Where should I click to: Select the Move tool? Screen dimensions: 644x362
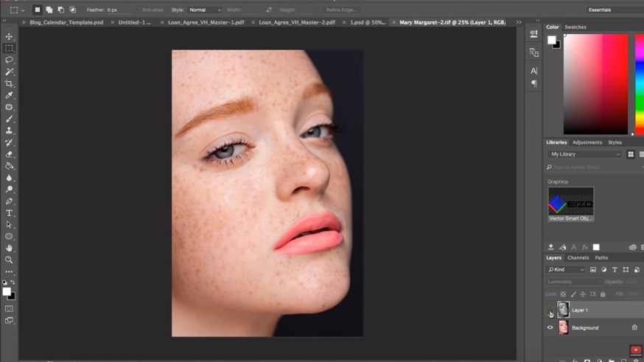[10, 37]
